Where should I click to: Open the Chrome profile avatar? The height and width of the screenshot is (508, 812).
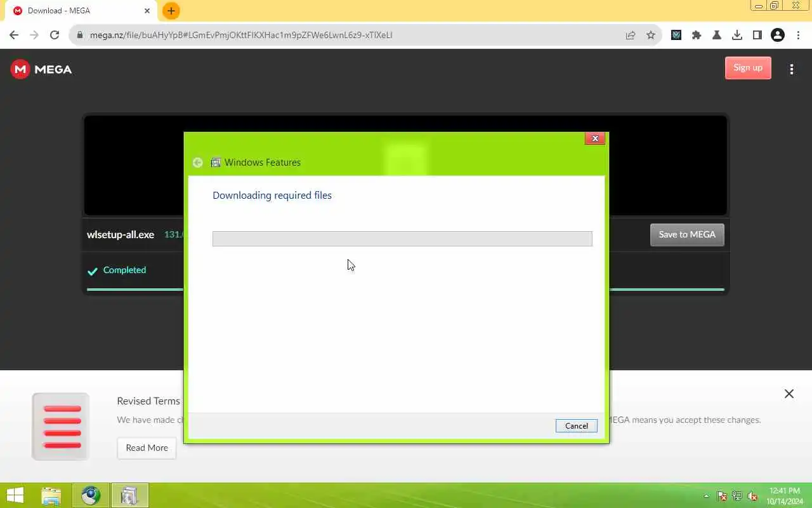coord(778,35)
